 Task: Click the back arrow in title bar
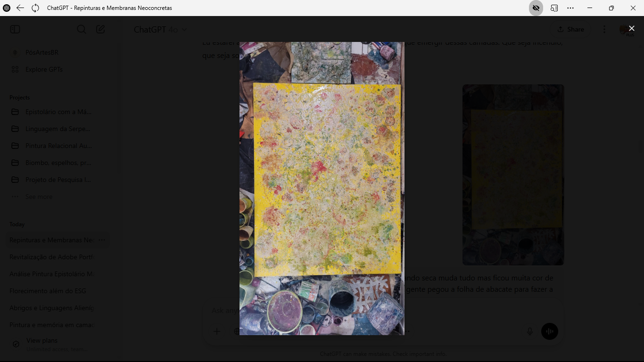coord(20,8)
